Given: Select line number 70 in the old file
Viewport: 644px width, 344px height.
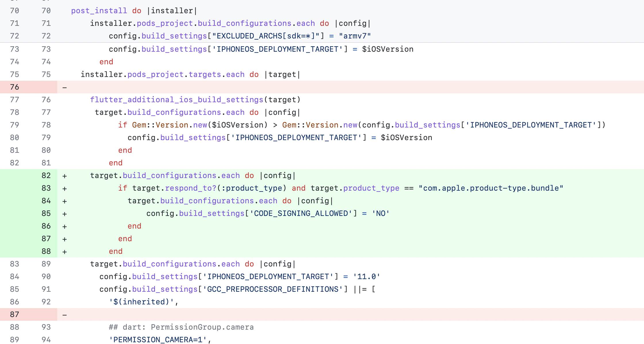Looking at the screenshot, I should (14, 11).
